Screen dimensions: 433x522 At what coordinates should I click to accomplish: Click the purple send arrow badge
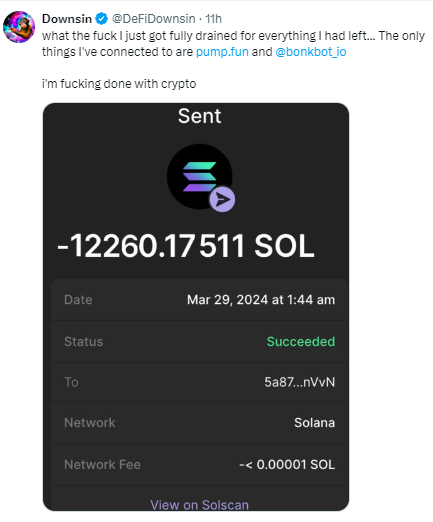[222, 199]
